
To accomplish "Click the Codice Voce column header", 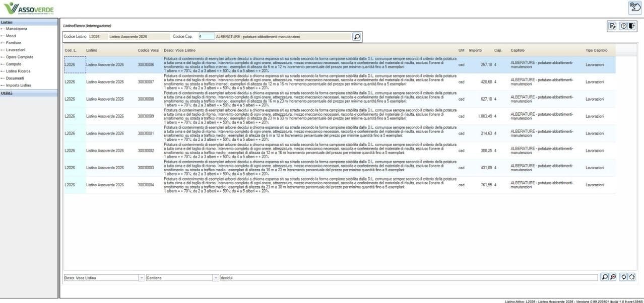I will (x=148, y=50).
